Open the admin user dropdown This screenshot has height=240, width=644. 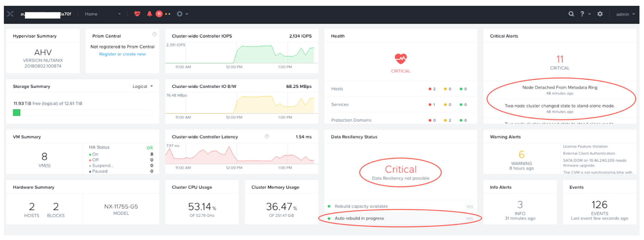625,14
